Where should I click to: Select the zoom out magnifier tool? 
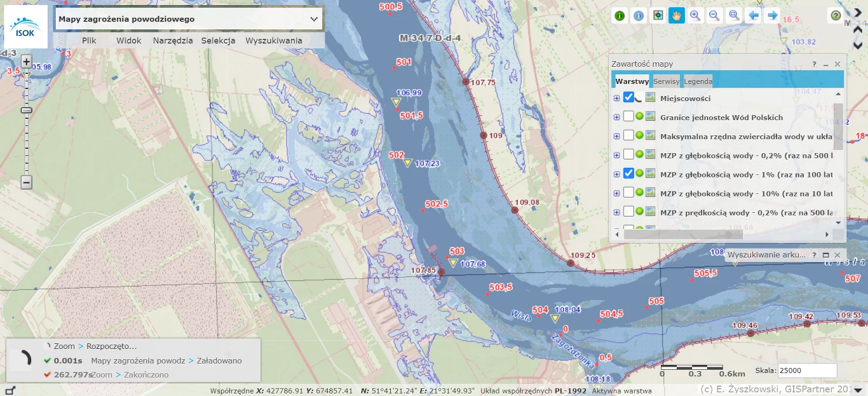pyautogui.click(x=715, y=16)
